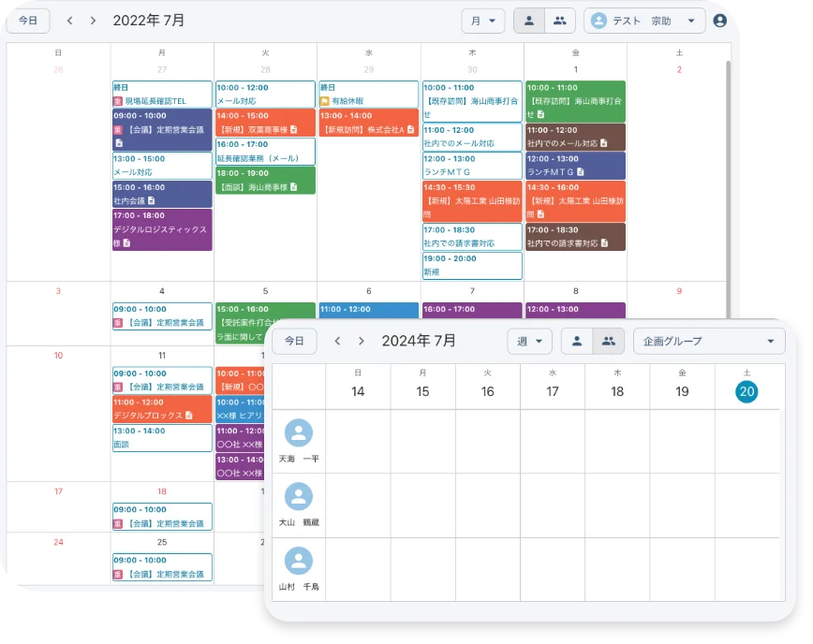Select group view in the 2024 calendar
The height and width of the screenshot is (644, 813).
[x=608, y=341]
